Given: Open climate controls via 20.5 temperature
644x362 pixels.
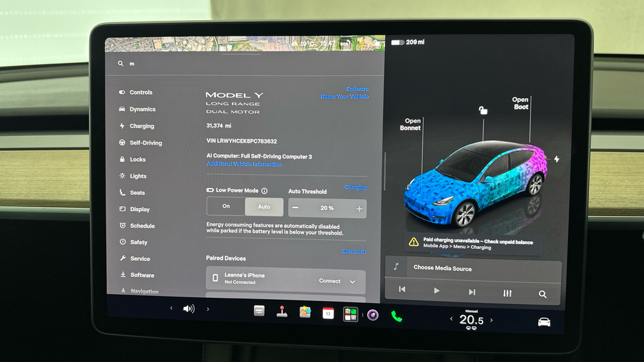Looking at the screenshot, I should tap(472, 320).
